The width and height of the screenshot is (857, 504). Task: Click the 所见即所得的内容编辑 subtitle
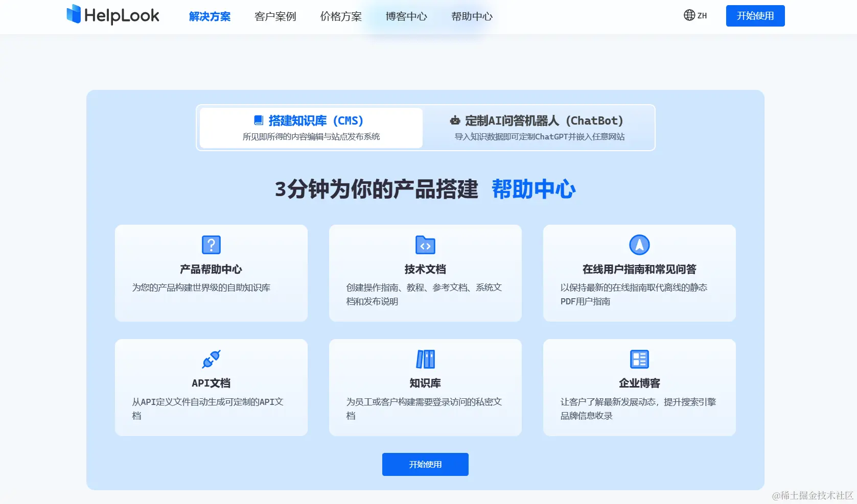coord(311,136)
